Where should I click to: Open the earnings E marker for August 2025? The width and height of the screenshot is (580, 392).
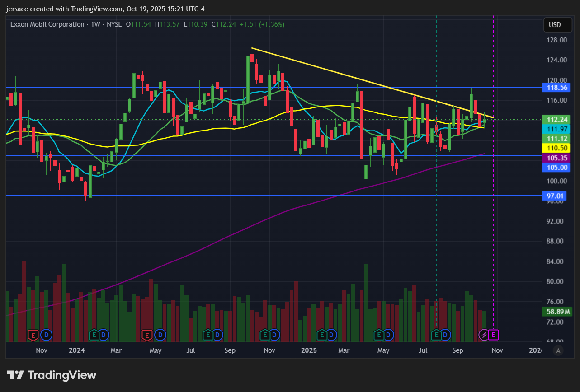point(436,335)
